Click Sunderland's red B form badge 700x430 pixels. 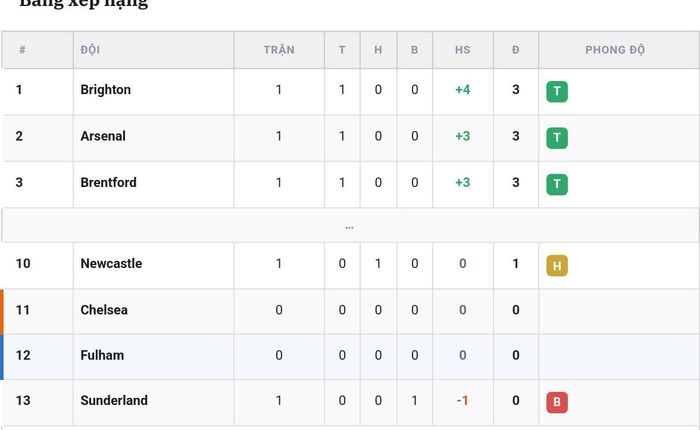(x=557, y=402)
